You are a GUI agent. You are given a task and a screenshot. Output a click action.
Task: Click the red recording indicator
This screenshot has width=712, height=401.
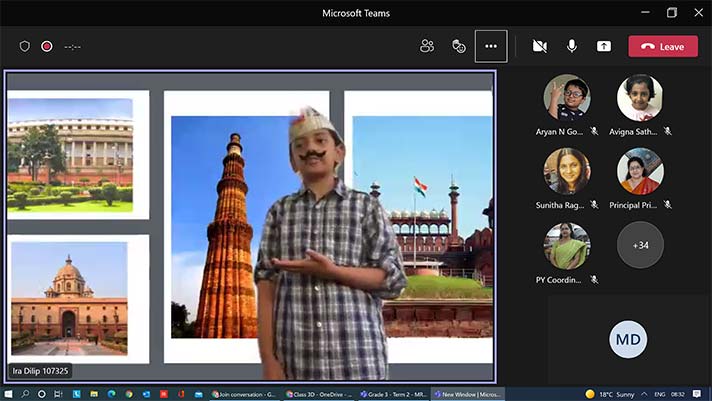(x=46, y=46)
